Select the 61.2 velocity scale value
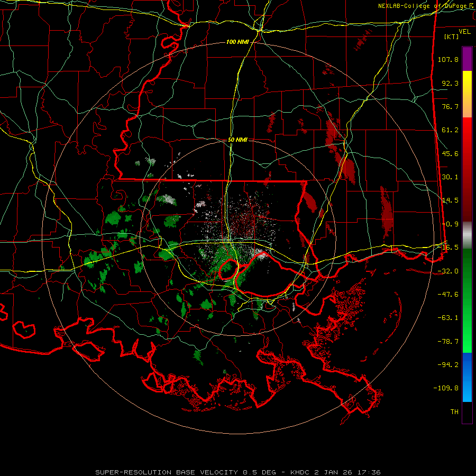This screenshot has width=476, height=476. 450,130
